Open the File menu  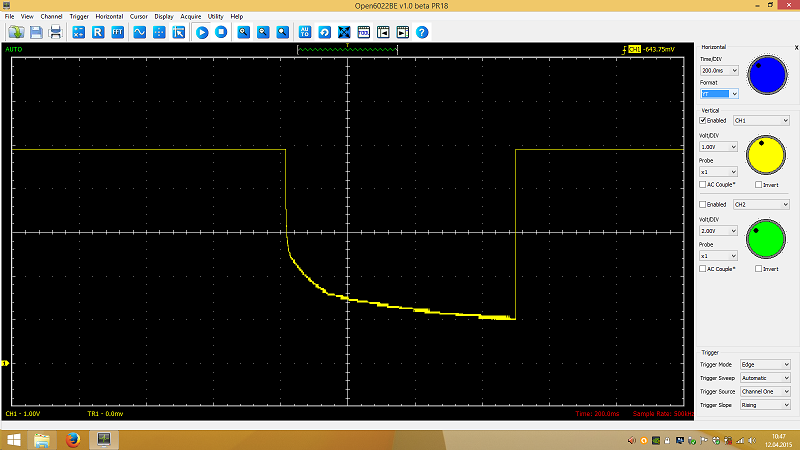click(9, 16)
